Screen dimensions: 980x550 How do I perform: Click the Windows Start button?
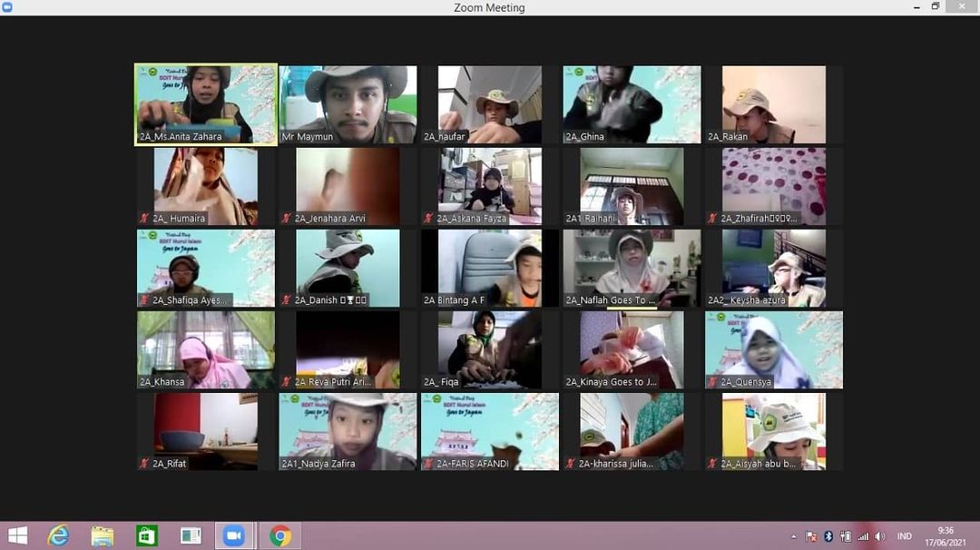click(x=17, y=535)
